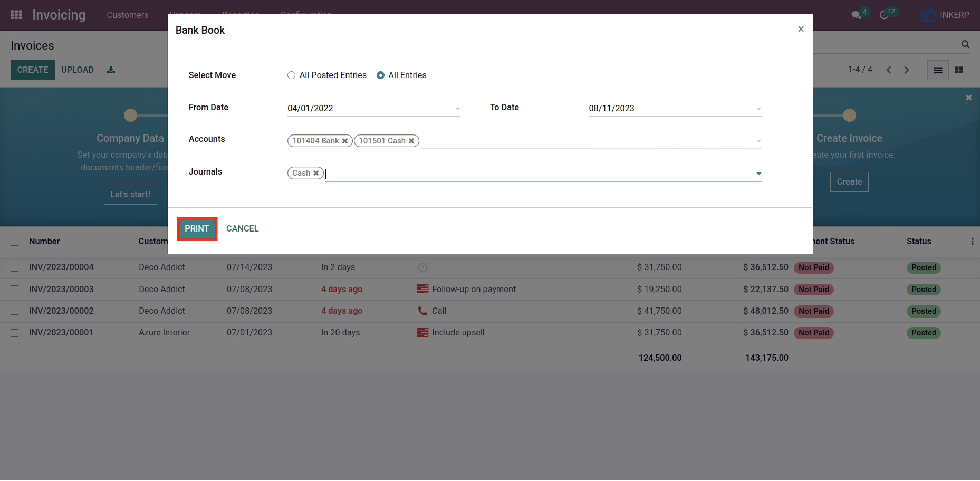Click the search magnifier icon
Image resolution: width=980 pixels, height=481 pixels.
965,45
